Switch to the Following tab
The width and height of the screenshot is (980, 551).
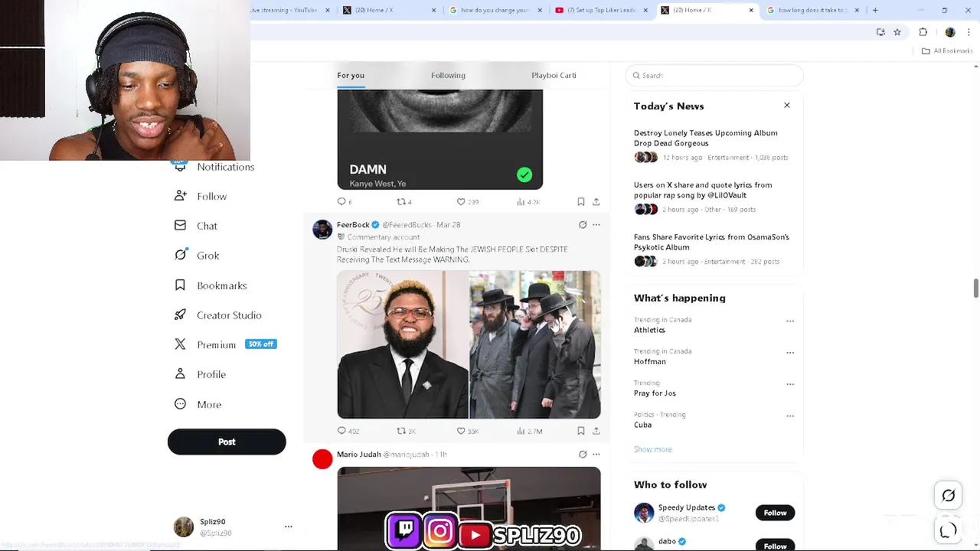(x=448, y=75)
